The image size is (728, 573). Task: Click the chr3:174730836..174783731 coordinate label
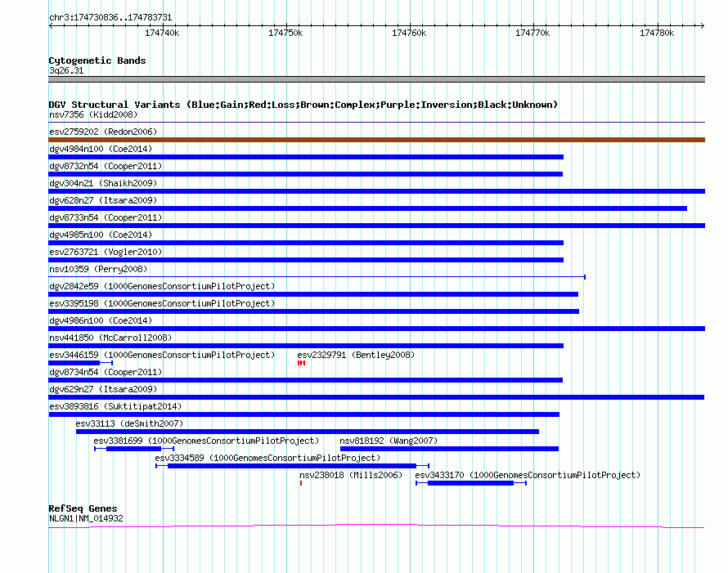point(110,18)
